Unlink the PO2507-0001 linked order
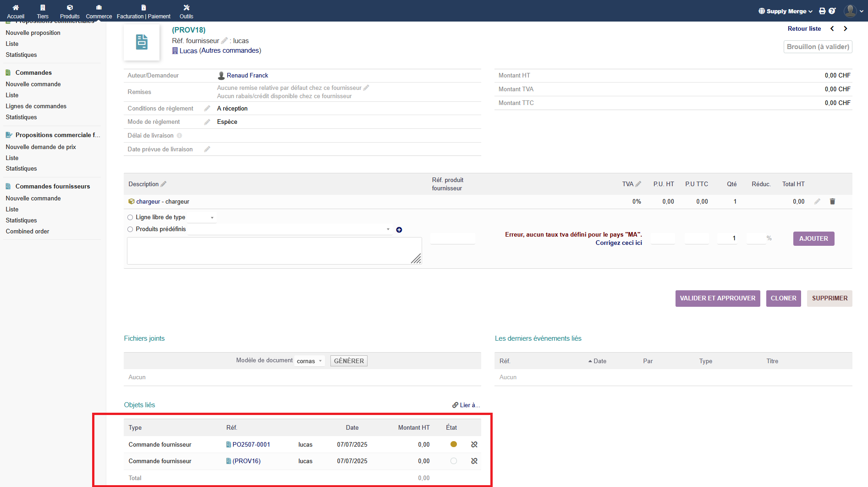The height and width of the screenshot is (487, 868). click(x=474, y=444)
